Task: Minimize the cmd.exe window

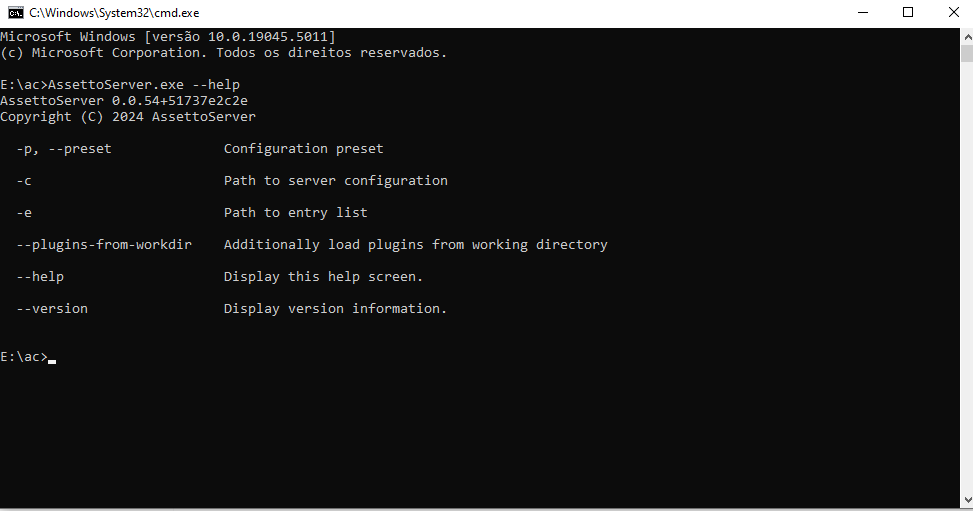Action: point(863,12)
